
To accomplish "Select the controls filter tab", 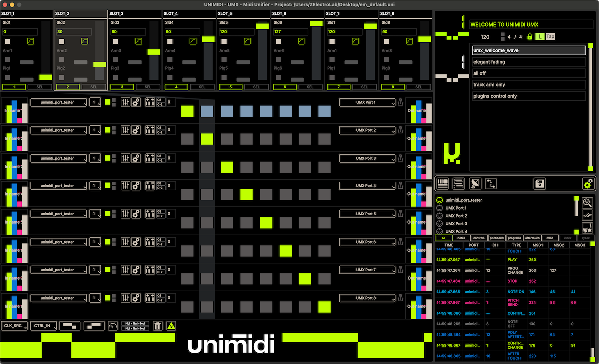I will point(479,238).
